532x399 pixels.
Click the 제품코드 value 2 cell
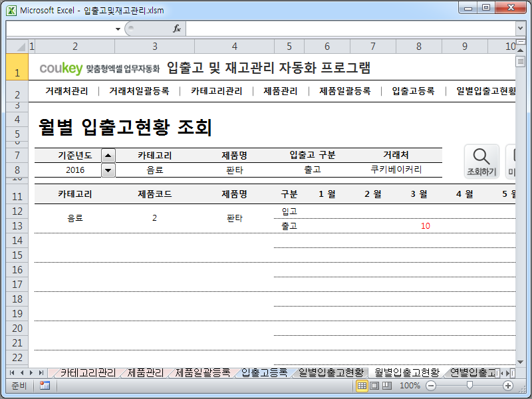154,218
